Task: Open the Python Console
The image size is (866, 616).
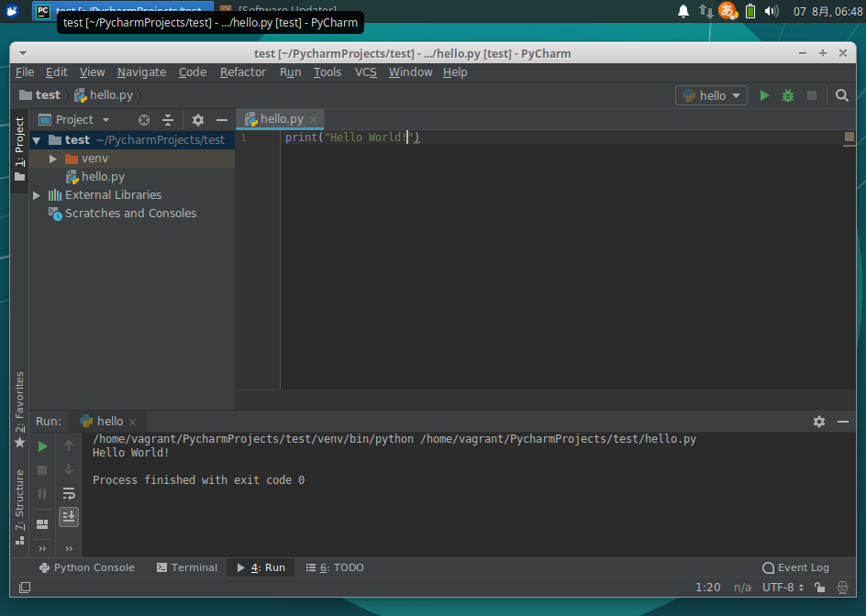Action: (x=87, y=567)
